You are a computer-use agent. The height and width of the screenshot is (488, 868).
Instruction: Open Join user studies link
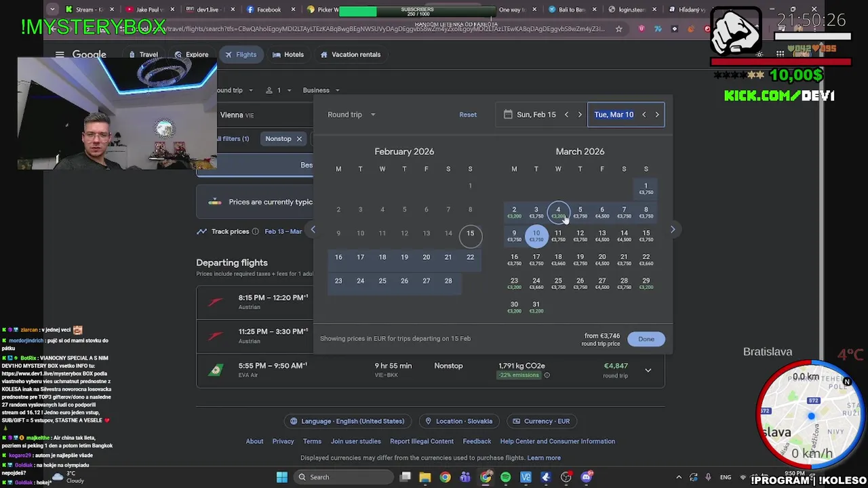[355, 441]
